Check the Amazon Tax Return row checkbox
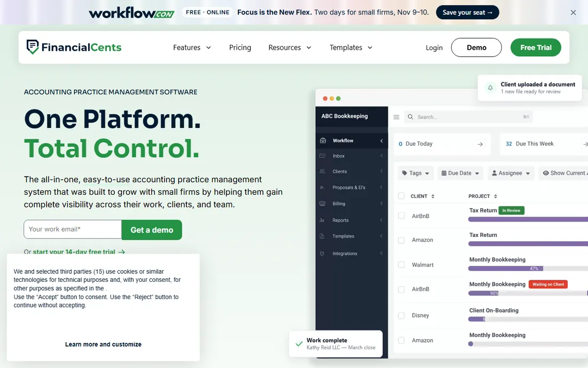The width and height of the screenshot is (588, 368). pyautogui.click(x=401, y=240)
